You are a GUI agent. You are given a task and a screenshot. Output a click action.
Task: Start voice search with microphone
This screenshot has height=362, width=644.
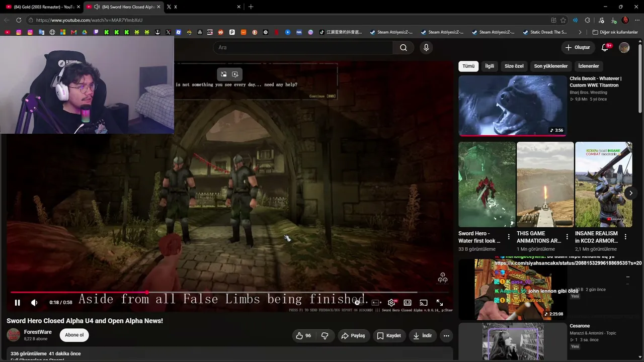click(426, 47)
